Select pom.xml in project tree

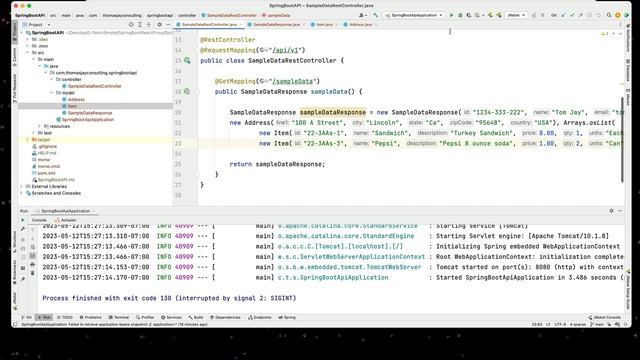46,173
